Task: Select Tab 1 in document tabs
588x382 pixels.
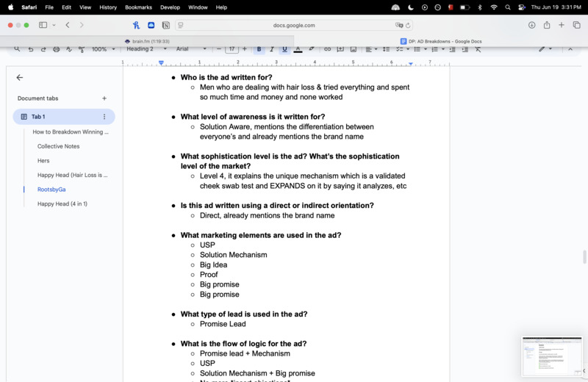Action: [x=64, y=117]
